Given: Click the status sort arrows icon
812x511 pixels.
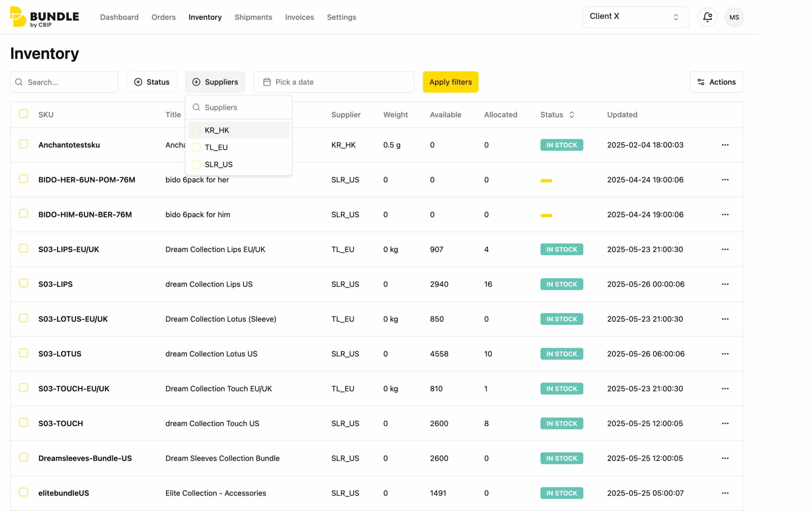Looking at the screenshot, I should [x=572, y=114].
